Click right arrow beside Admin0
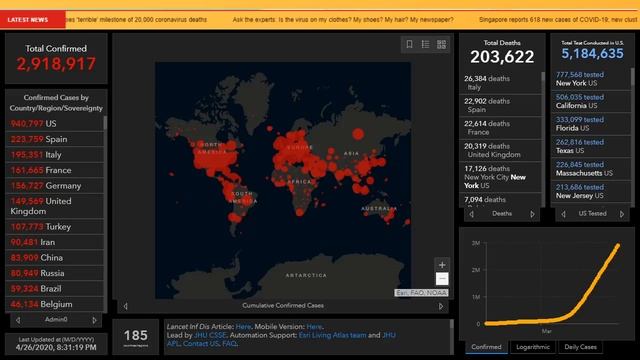The height and width of the screenshot is (360, 640). click(94, 320)
